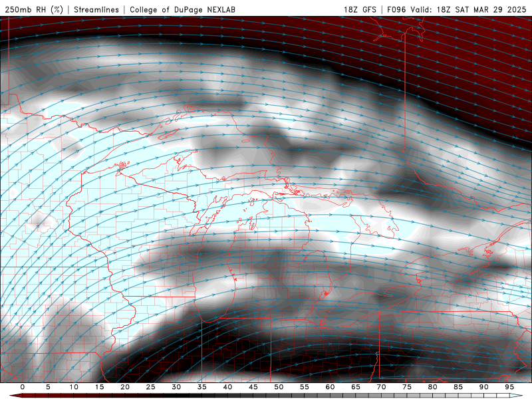Click the "65" colorbar scale label
The image size is (532, 399).
(x=356, y=387)
